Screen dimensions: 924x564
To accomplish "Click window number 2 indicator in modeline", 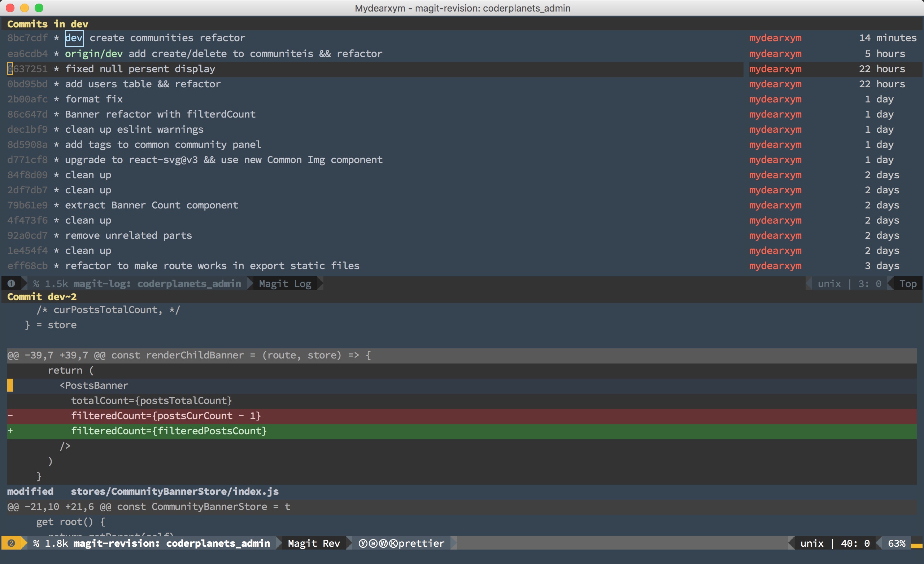I will pyautogui.click(x=11, y=543).
